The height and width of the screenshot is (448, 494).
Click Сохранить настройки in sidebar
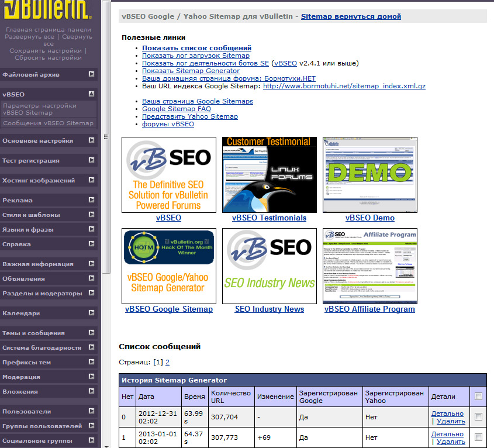46,51
